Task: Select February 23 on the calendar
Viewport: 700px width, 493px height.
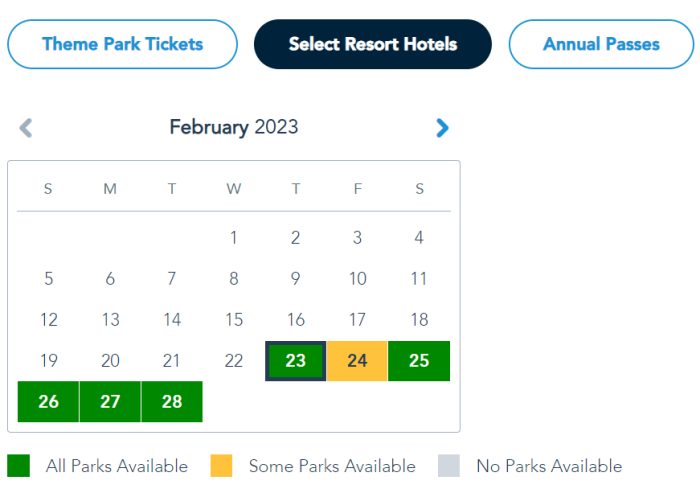Action: pos(296,361)
